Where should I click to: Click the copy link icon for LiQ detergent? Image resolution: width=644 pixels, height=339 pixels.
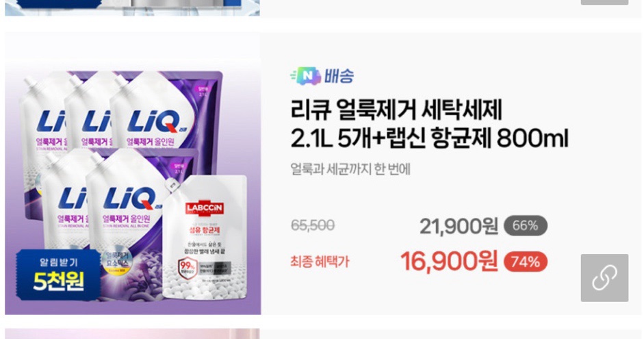click(604, 278)
